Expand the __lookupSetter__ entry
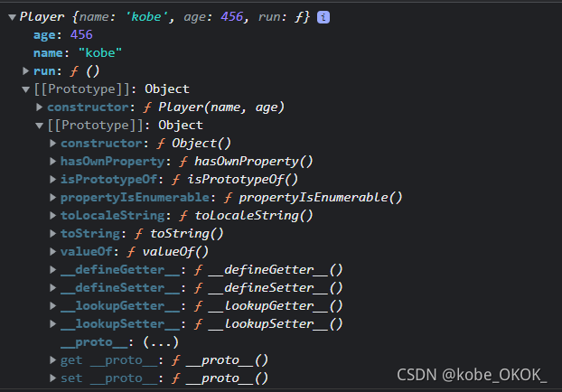The width and height of the screenshot is (562, 392). (53, 324)
